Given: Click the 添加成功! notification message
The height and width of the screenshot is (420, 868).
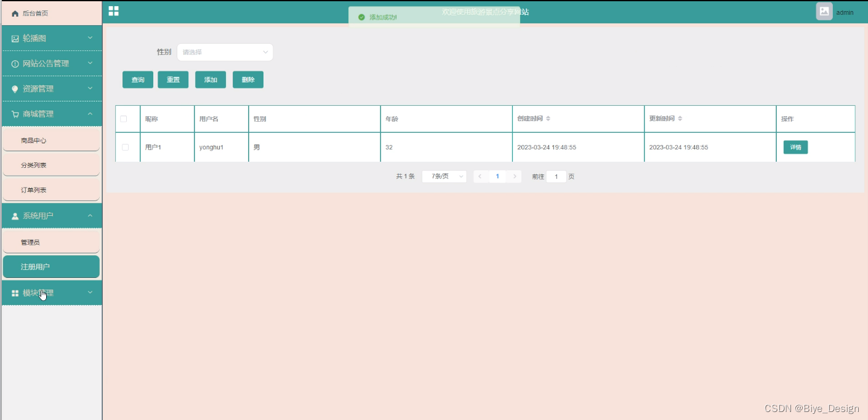Looking at the screenshot, I should (x=383, y=17).
